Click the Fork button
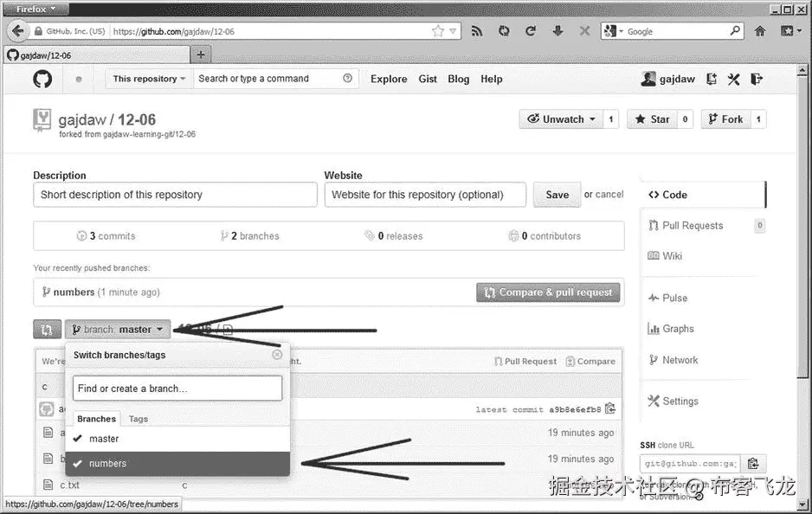The height and width of the screenshot is (514, 812). coord(725,119)
